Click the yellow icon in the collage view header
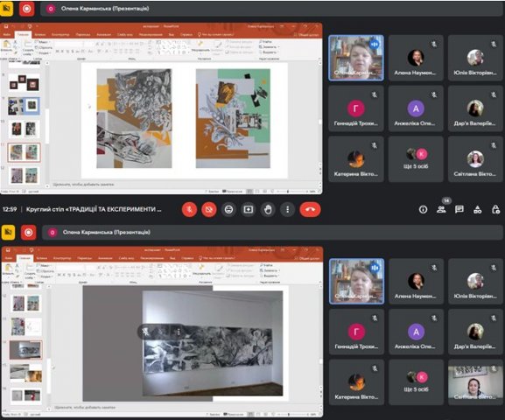 click(6, 9)
